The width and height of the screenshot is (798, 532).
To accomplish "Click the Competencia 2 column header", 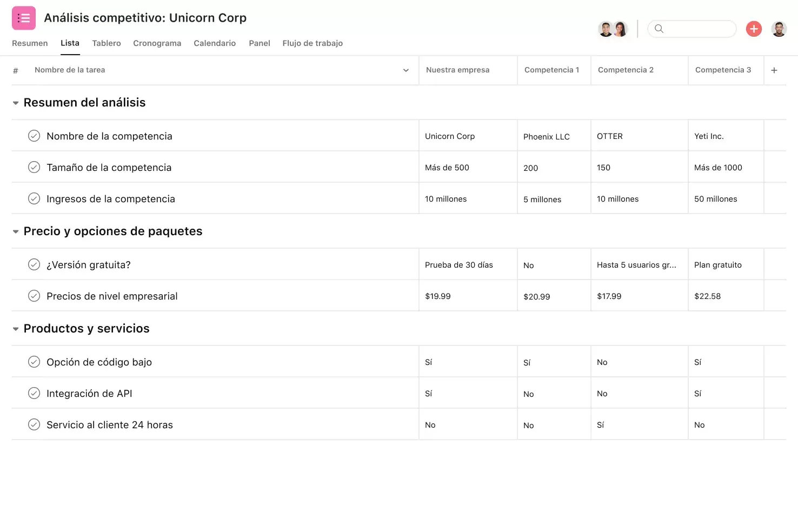I will click(x=640, y=70).
